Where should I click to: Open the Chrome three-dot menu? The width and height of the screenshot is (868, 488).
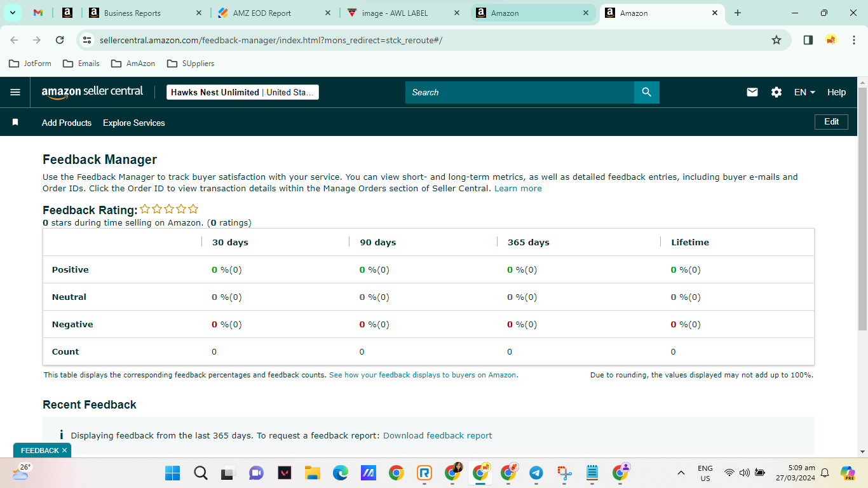click(854, 40)
